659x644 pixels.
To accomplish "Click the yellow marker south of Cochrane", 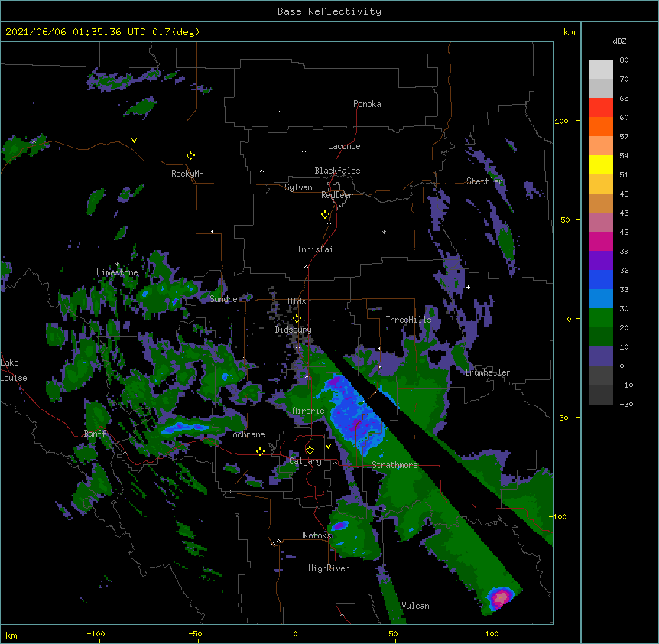I will [x=260, y=451].
